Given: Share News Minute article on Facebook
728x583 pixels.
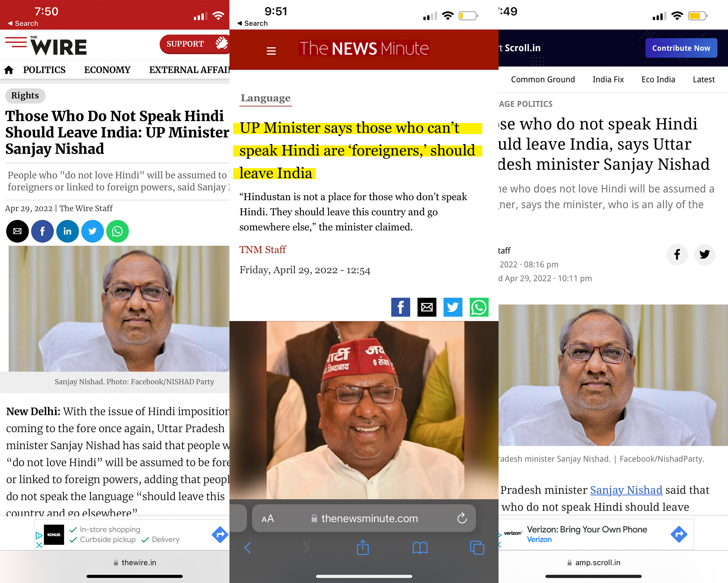Looking at the screenshot, I should (x=400, y=307).
